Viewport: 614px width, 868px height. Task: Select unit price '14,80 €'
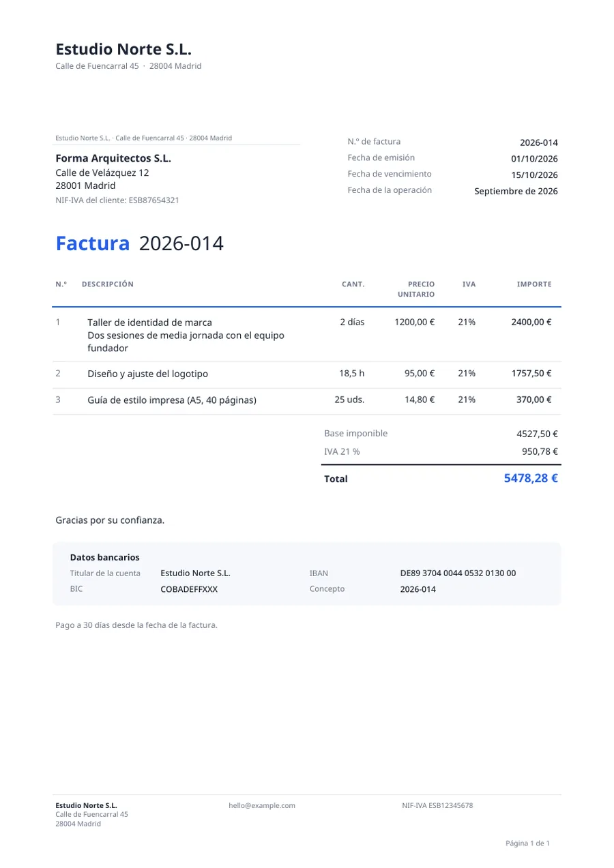click(x=420, y=400)
